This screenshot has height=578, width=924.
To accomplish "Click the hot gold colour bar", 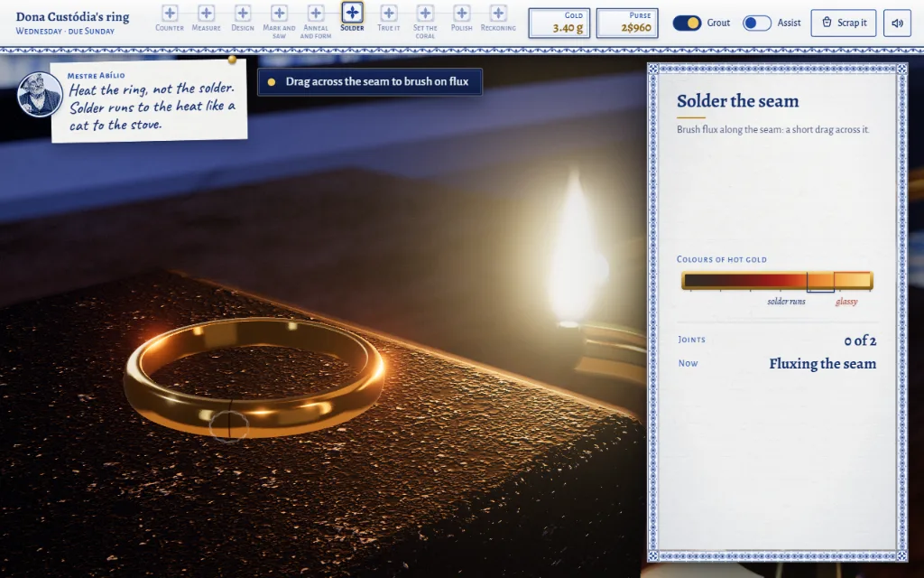I will pyautogui.click(x=777, y=281).
